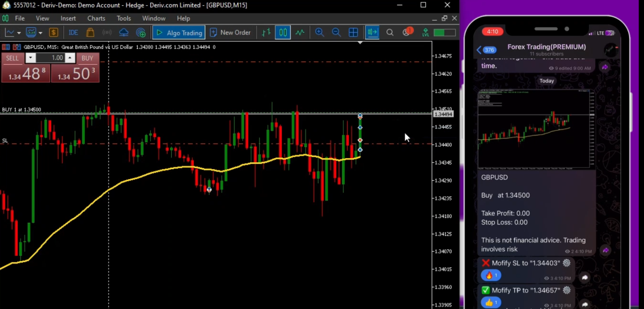
Task: Click fire reaction on Modify SL message
Action: 491,275
